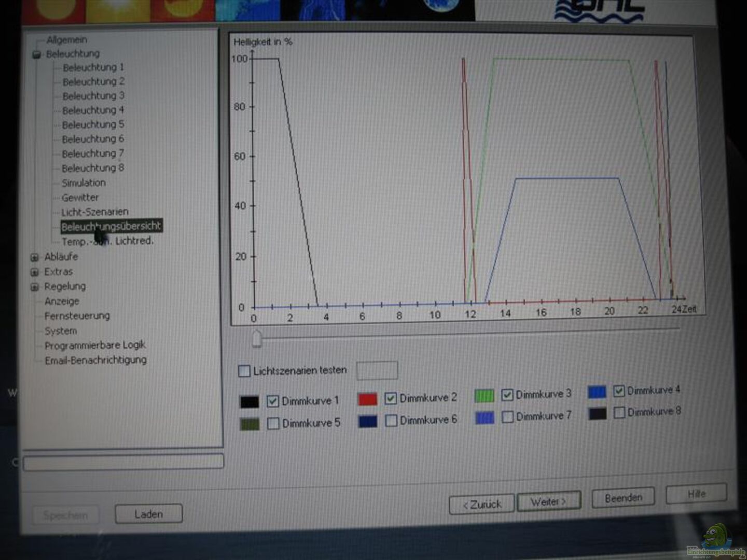Click the blue Dimmkurve 4 color swatch
The image size is (747, 560).
pyautogui.click(x=597, y=392)
